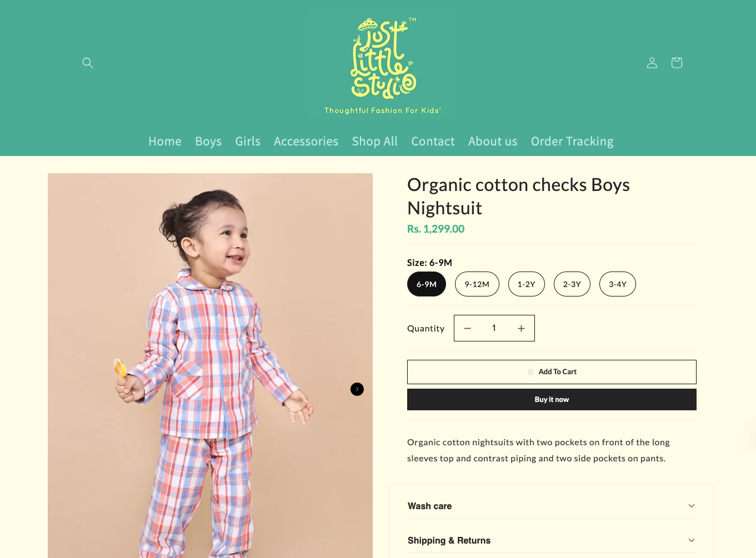The width and height of the screenshot is (756, 558).
Task: Open the shopping cart icon
Action: tap(677, 63)
